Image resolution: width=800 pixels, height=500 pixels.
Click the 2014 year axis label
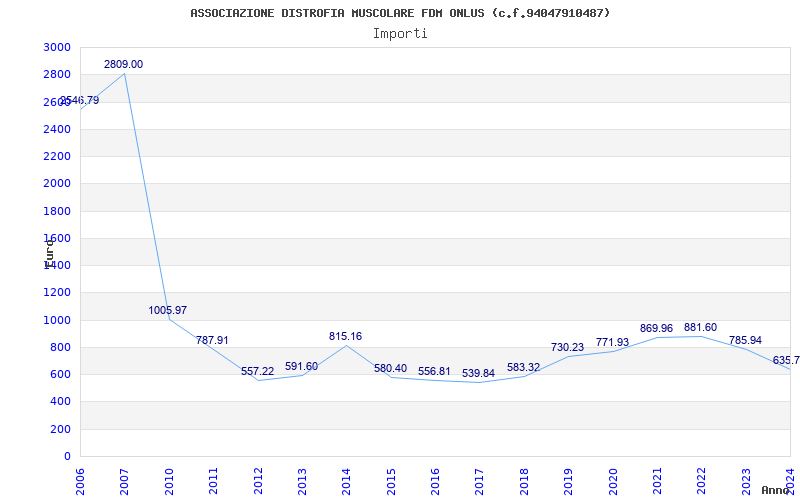click(x=347, y=478)
